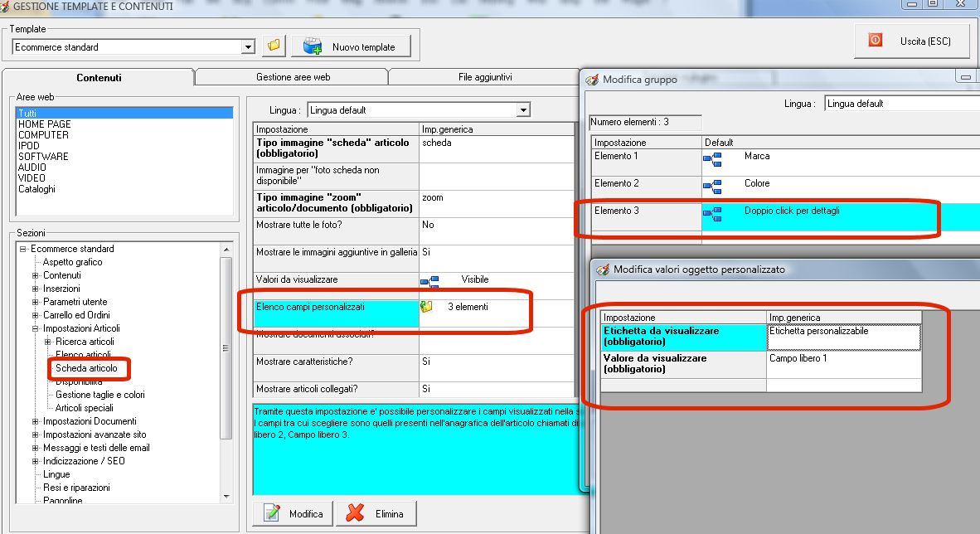Select Tutti in Aree web list
The image size is (980, 534).
124,113
